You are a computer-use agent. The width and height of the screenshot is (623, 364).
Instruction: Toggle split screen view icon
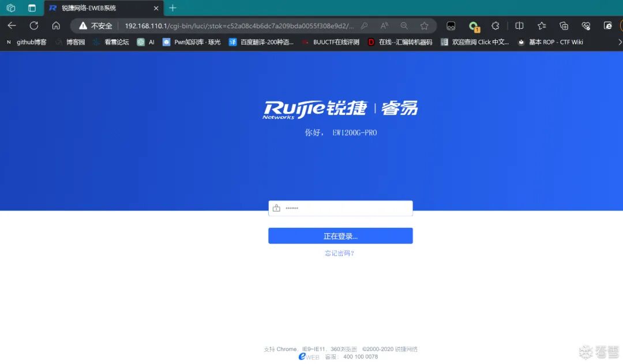point(519,26)
